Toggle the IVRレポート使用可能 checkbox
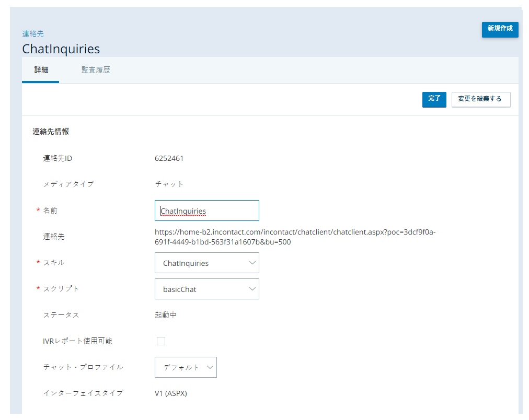The image size is (529, 420). pos(161,341)
